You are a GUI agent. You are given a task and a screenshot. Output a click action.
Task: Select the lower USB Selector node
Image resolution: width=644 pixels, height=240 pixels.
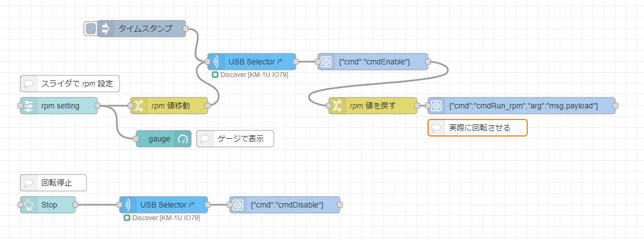pyautogui.click(x=164, y=205)
